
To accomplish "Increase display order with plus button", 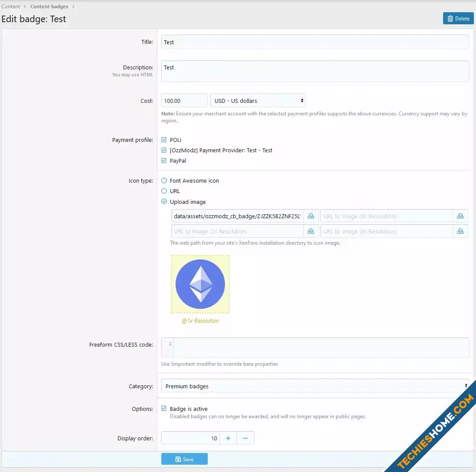I will coord(228,438).
